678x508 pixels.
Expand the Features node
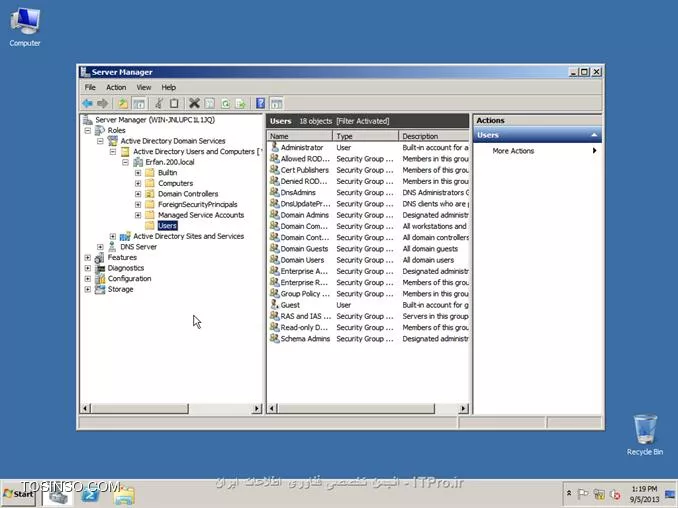pos(88,257)
